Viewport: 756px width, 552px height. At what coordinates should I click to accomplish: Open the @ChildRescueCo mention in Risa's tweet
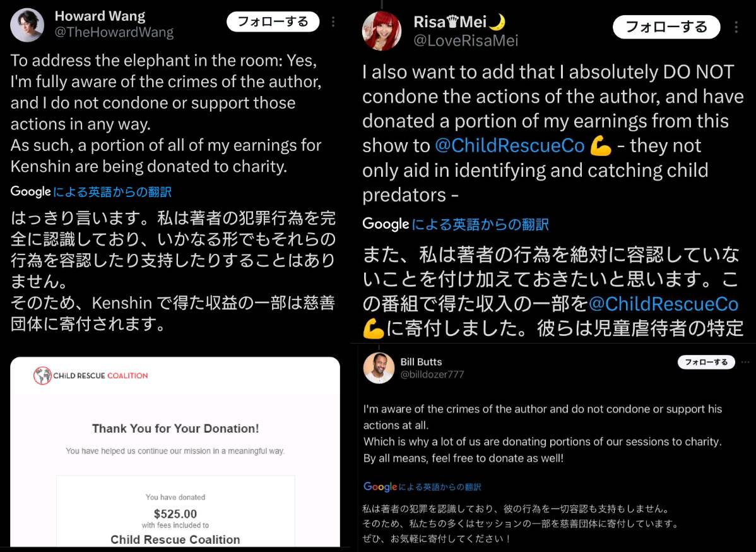point(510,146)
